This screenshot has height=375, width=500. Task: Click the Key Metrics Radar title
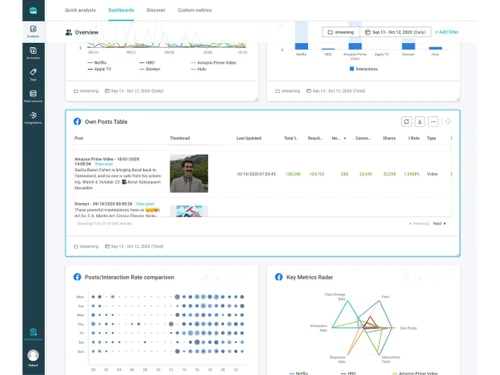(310, 277)
